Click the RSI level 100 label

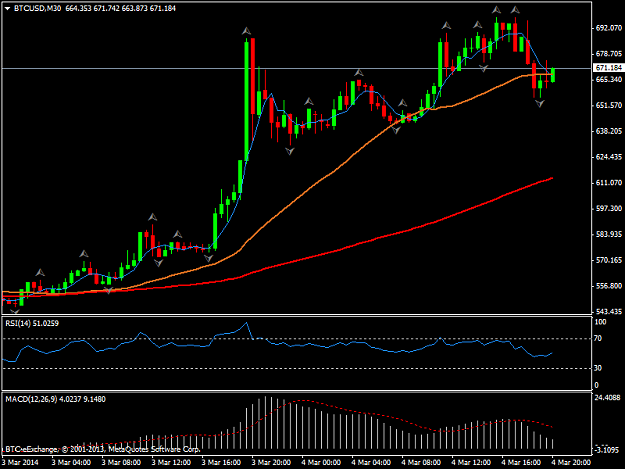coord(600,322)
